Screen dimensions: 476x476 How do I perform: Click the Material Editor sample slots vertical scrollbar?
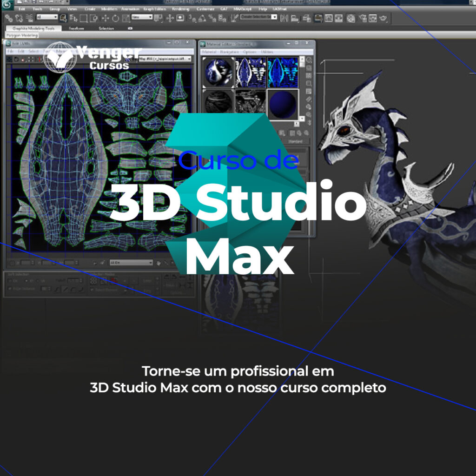coord(302,88)
